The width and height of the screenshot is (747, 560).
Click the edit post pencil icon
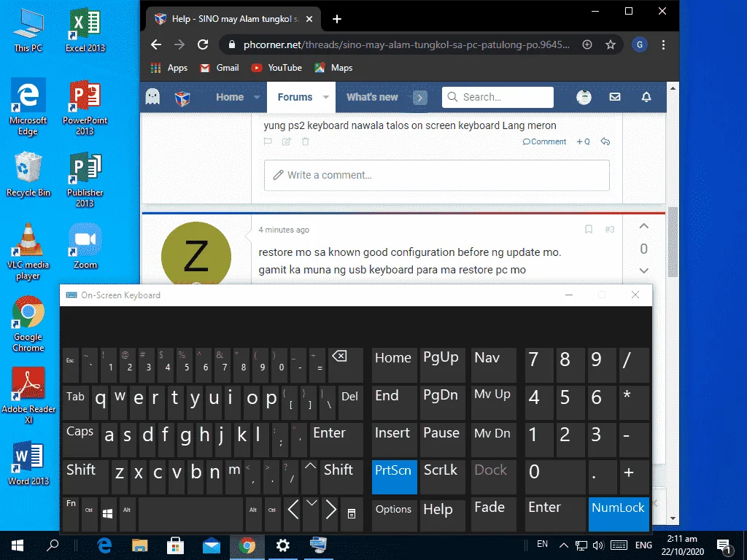click(x=286, y=141)
